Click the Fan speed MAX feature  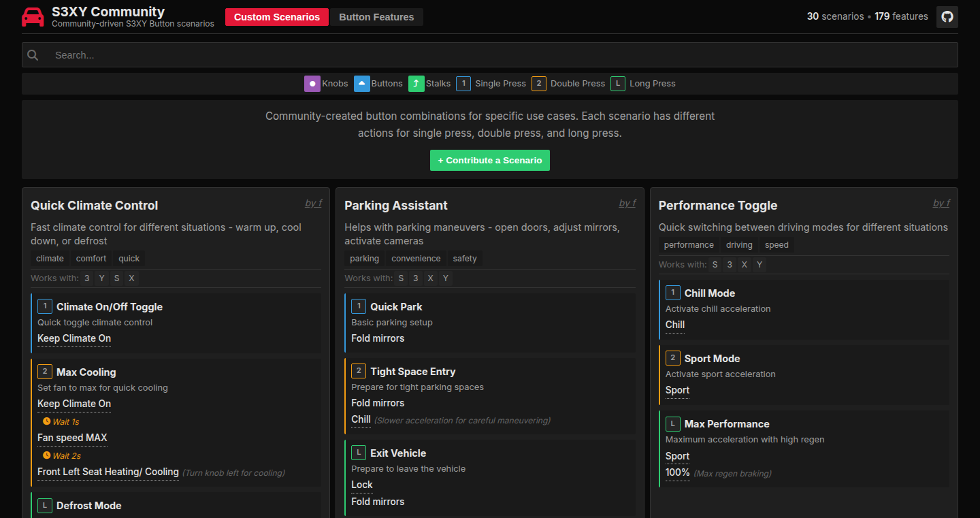coord(72,438)
